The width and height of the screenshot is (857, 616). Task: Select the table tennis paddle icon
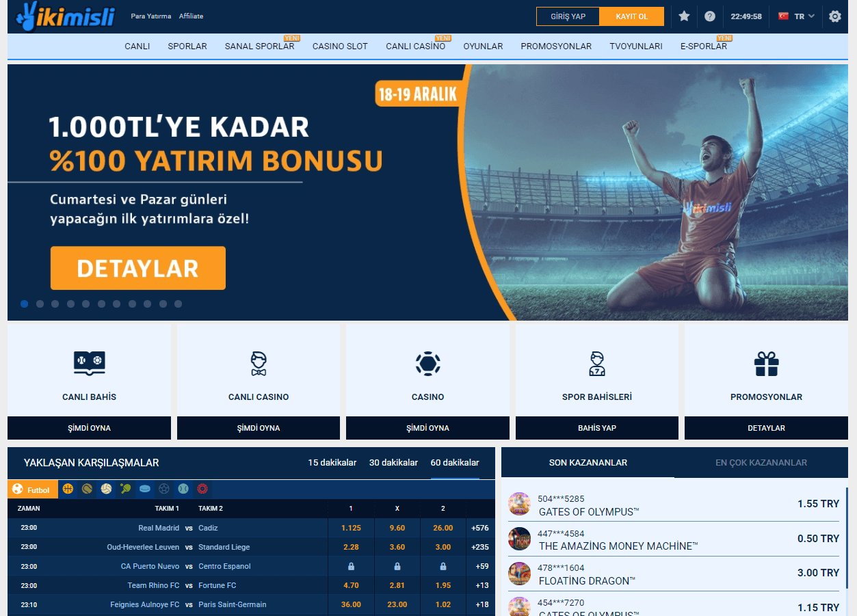coord(125,489)
